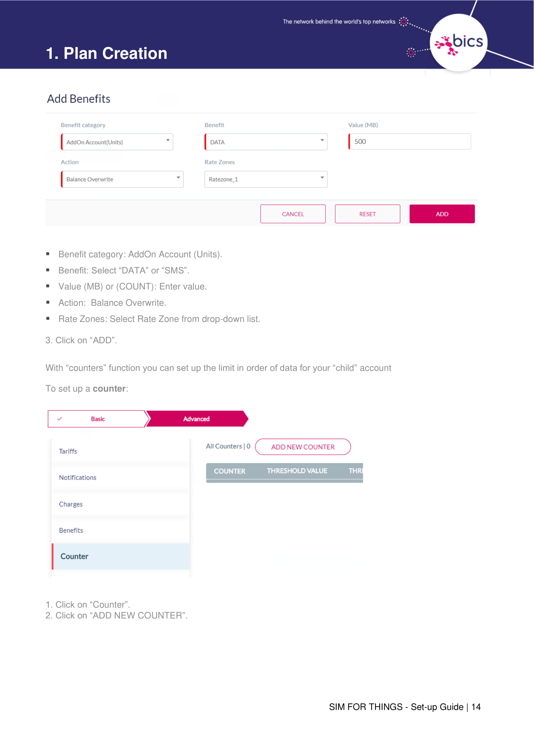The width and height of the screenshot is (535, 756).
Task: Switch to the Advanced step tab
Action: pos(196,419)
